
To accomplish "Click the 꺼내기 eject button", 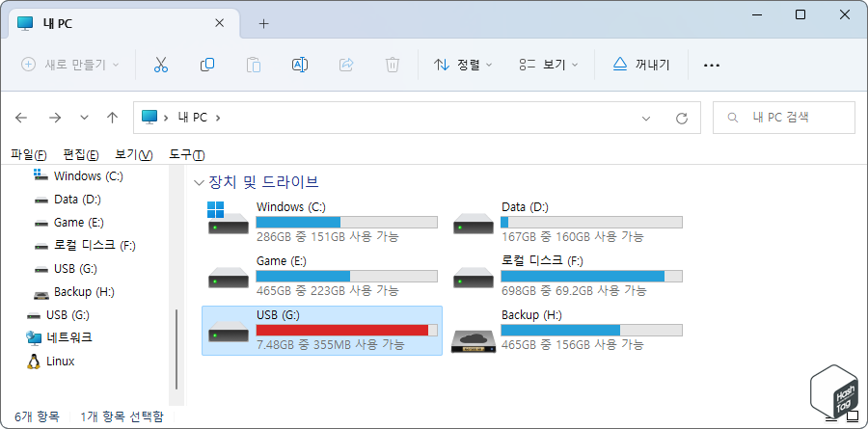I will pos(641,65).
